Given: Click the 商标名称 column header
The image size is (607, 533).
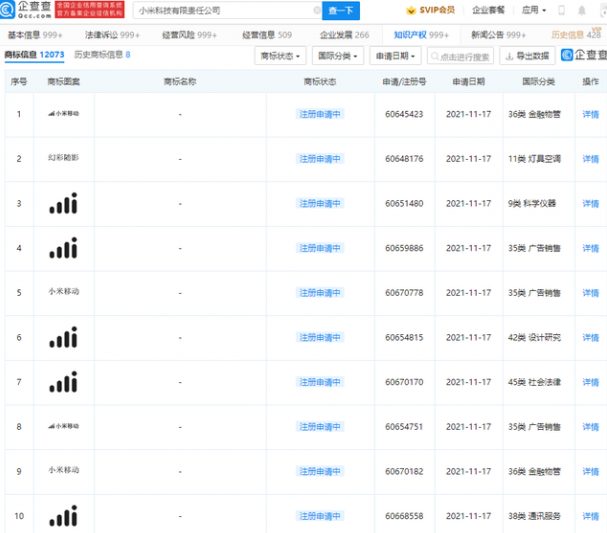Looking at the screenshot, I should pos(180,81).
